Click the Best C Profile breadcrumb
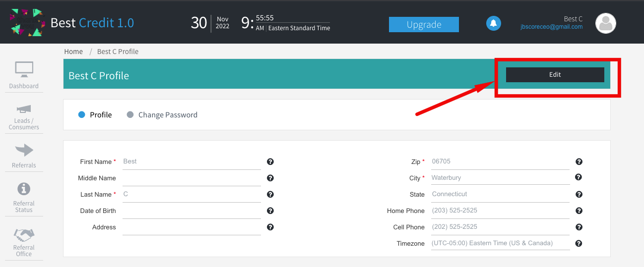This screenshot has height=267, width=644. pos(118,52)
